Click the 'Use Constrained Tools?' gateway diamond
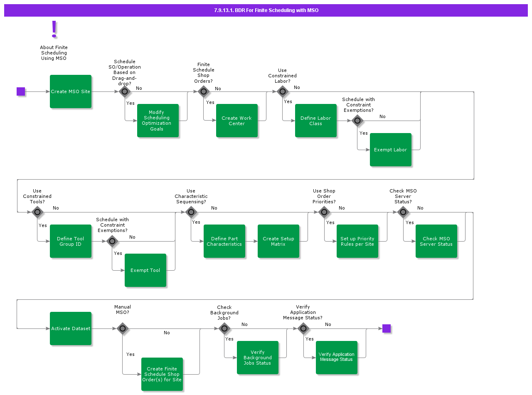This screenshot has height=395, width=532. pos(37,212)
